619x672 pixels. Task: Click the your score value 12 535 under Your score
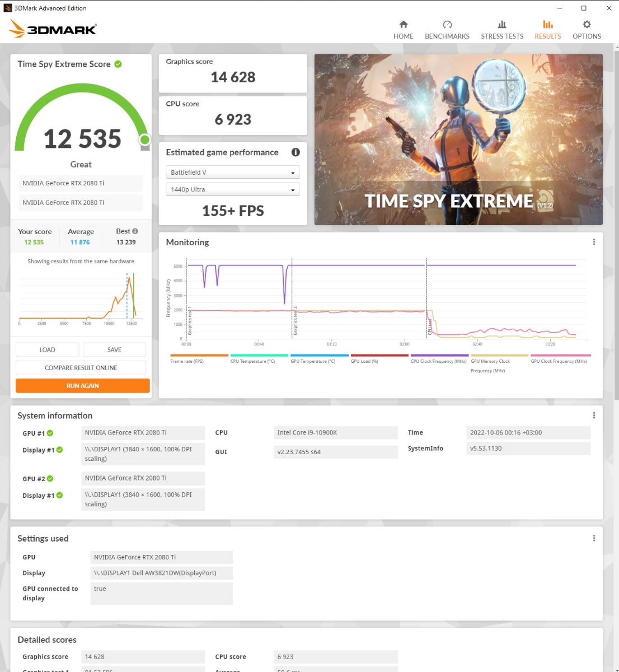click(34, 242)
